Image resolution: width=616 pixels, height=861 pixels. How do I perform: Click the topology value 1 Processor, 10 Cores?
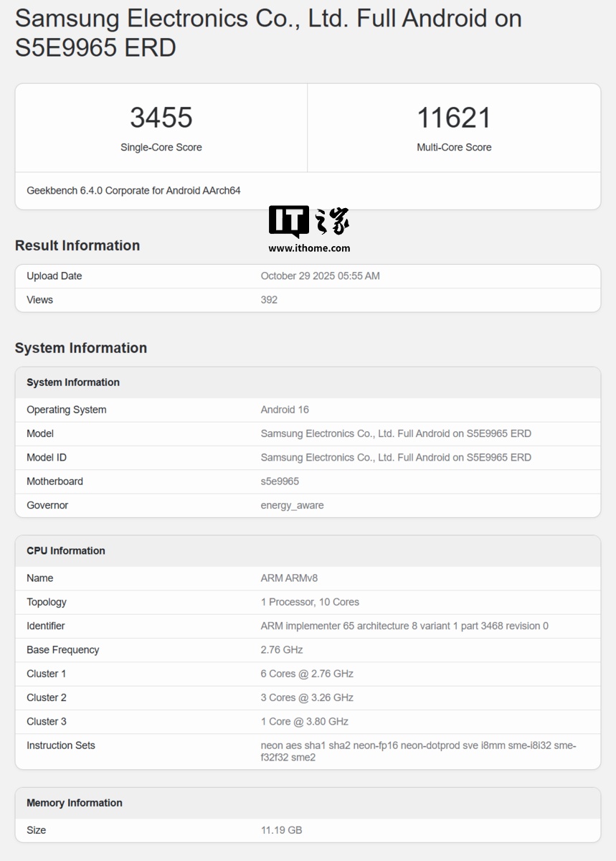pyautogui.click(x=310, y=602)
